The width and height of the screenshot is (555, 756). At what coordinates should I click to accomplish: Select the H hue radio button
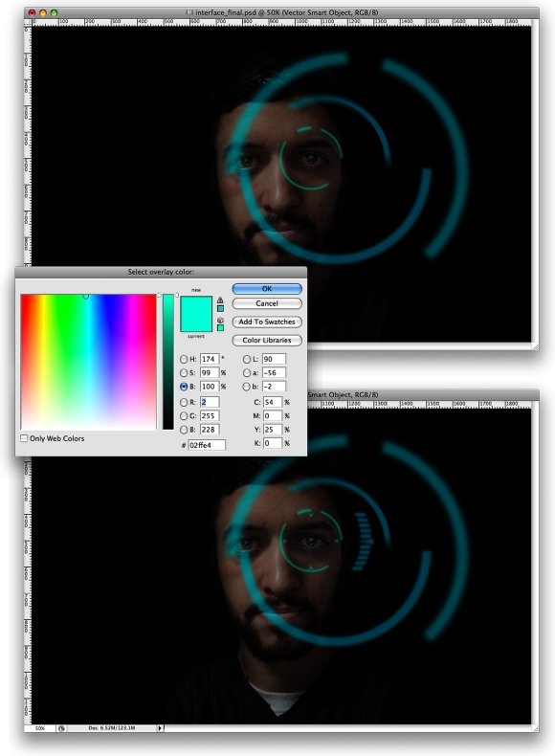pyautogui.click(x=184, y=359)
